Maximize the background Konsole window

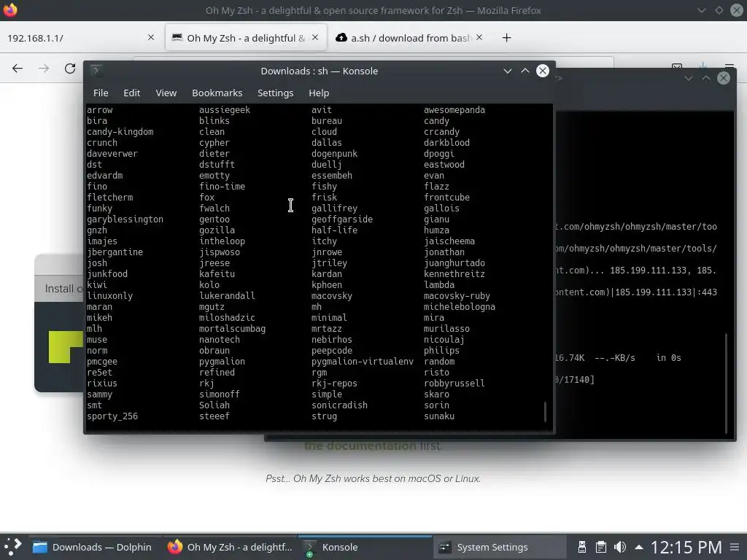tap(706, 78)
